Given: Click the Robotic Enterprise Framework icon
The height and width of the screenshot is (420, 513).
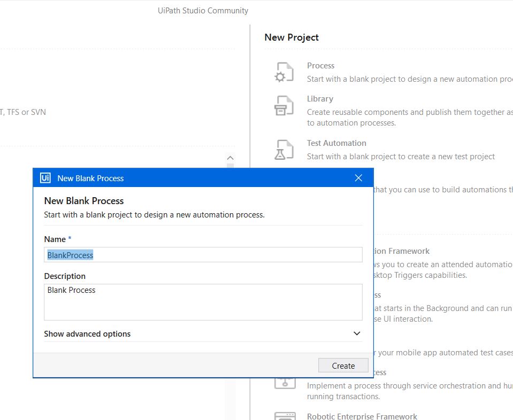Looking at the screenshot, I should 284,416.
